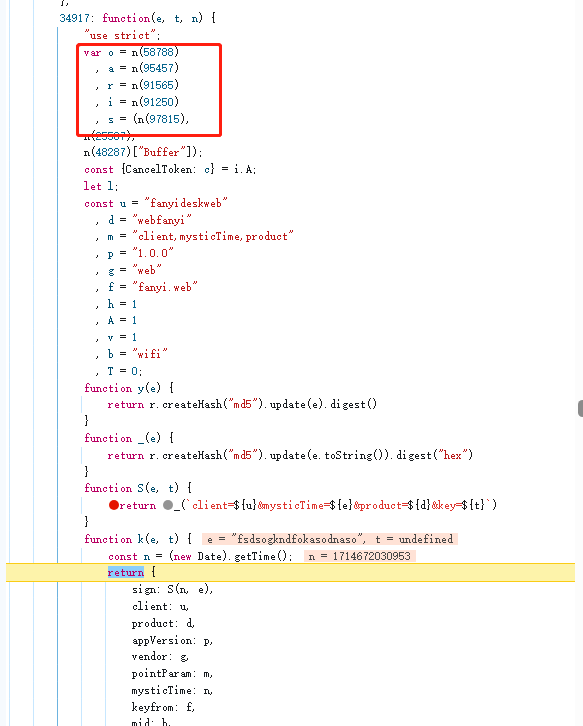
Task: Click the keyfrom: f property
Action: coord(163,707)
